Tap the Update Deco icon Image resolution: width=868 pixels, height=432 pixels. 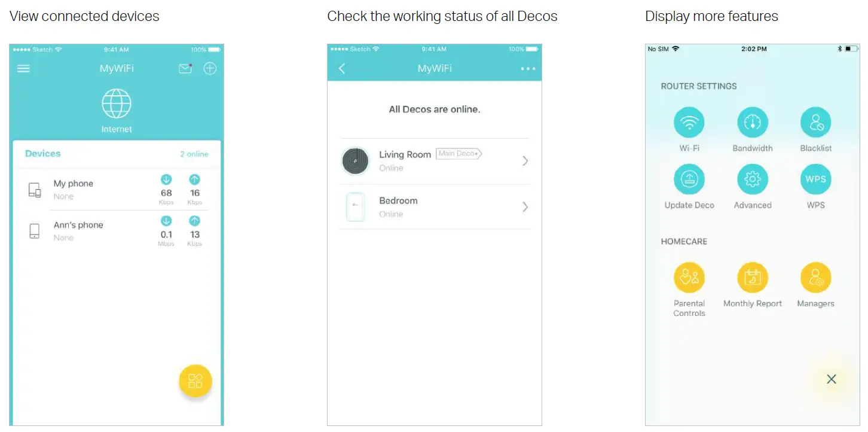pyautogui.click(x=689, y=179)
